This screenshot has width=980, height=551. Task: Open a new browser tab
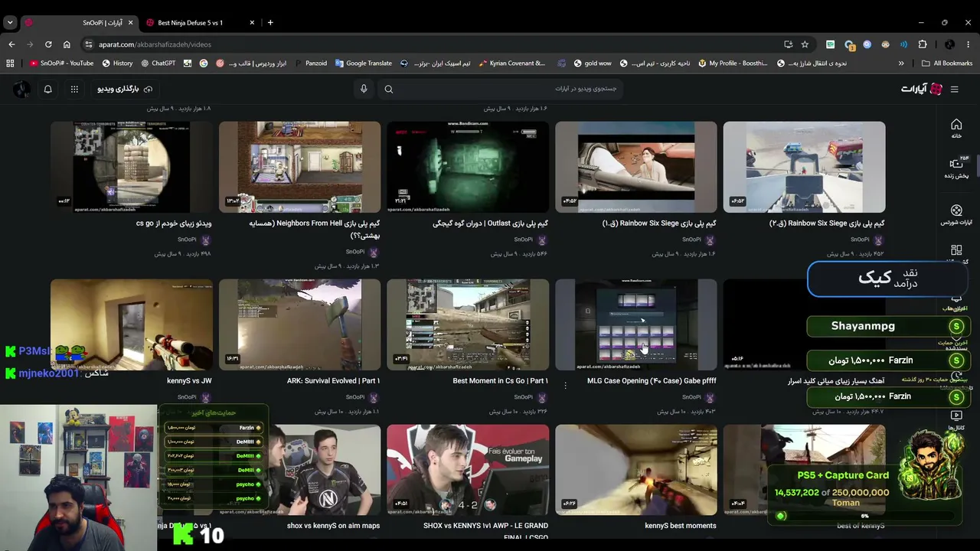pos(270,22)
